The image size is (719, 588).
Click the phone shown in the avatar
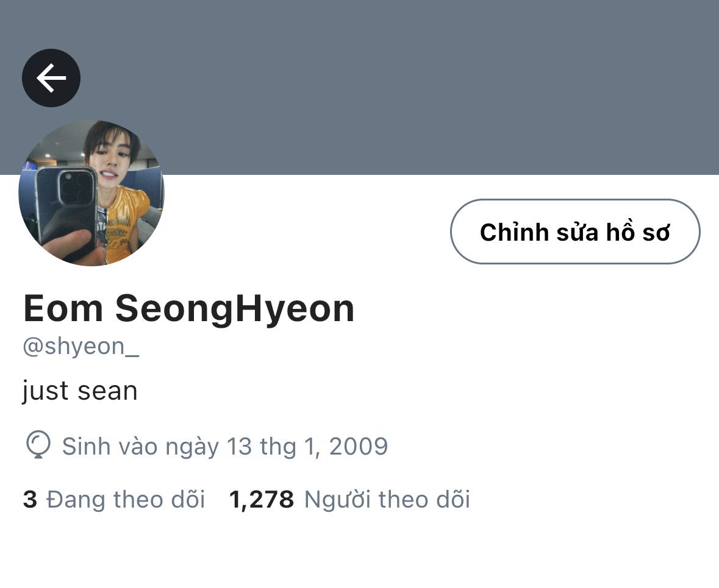tap(69, 211)
